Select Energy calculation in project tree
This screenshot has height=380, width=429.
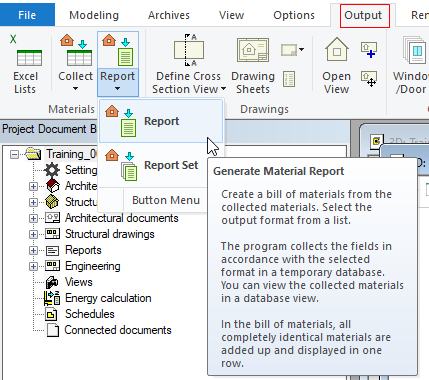tap(108, 298)
